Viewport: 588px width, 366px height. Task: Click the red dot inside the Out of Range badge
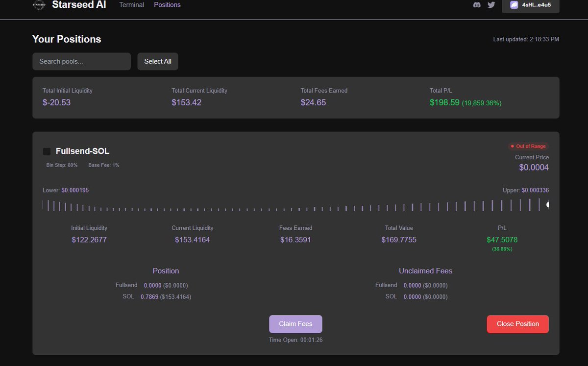(x=513, y=146)
